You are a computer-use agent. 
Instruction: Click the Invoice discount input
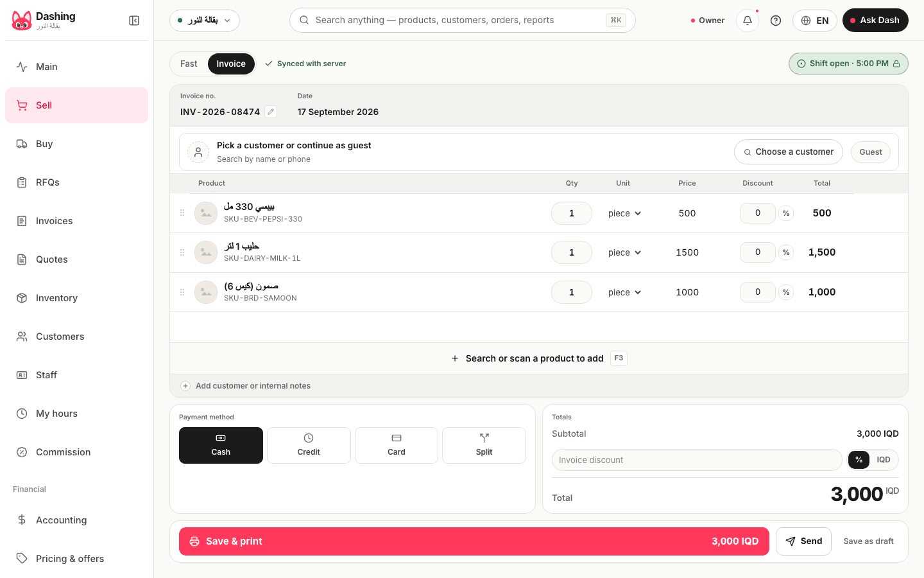(x=697, y=460)
